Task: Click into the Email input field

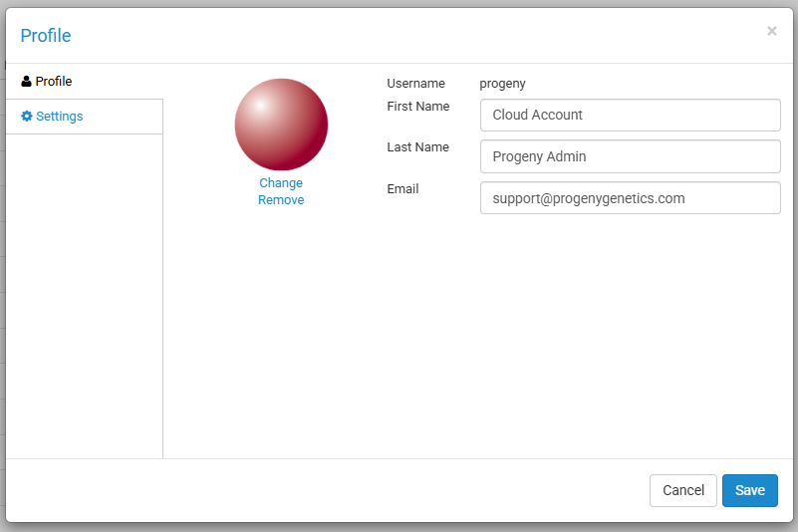Action: (630, 198)
